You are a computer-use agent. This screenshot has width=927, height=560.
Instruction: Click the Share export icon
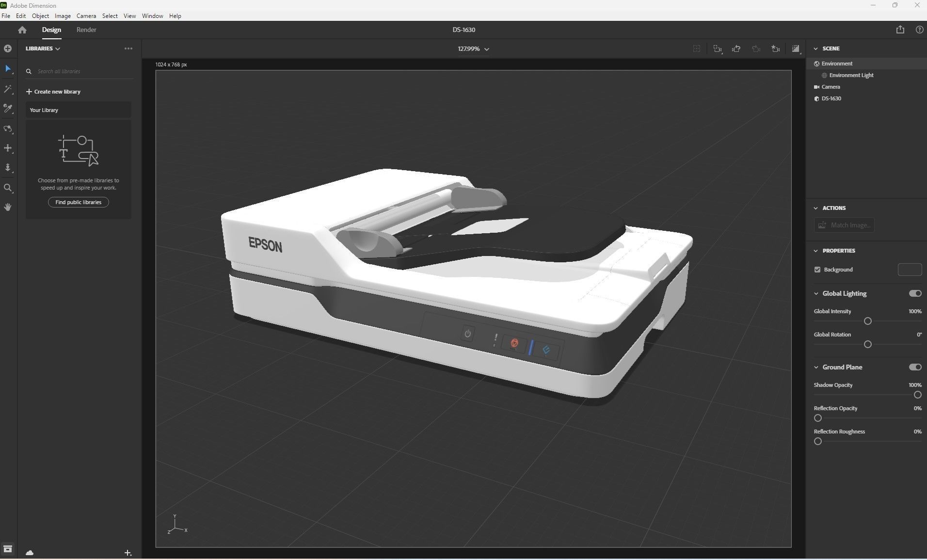[900, 30]
